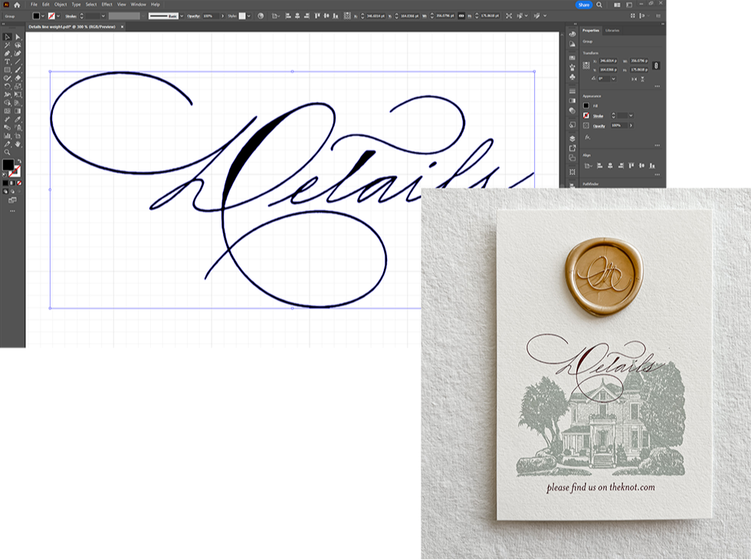
Task: Select the Rotate tool
Action: pyautogui.click(x=7, y=87)
